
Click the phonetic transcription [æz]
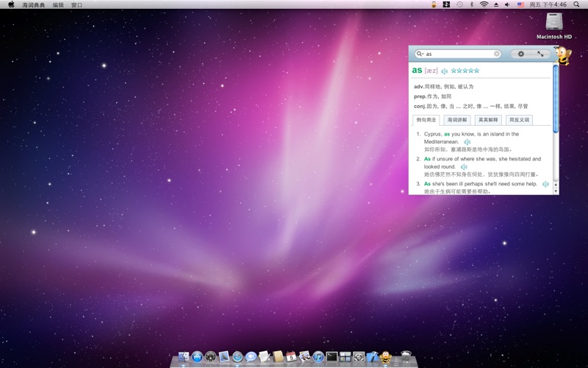coord(431,70)
